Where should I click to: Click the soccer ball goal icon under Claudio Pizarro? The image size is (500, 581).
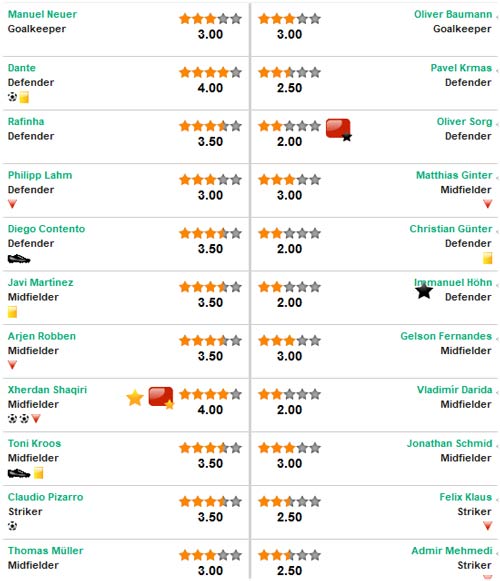(x=12, y=526)
